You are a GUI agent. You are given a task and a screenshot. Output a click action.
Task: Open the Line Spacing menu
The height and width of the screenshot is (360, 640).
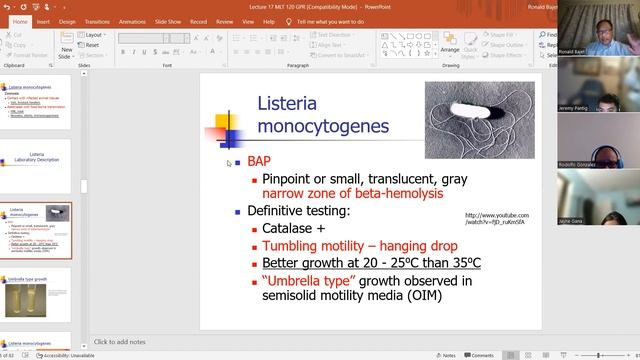click(297, 38)
